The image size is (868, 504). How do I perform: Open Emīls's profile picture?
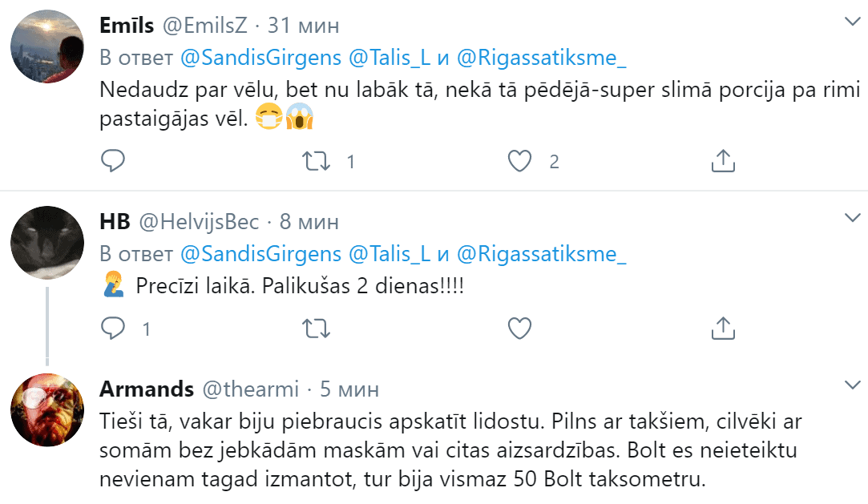pyautogui.click(x=46, y=47)
